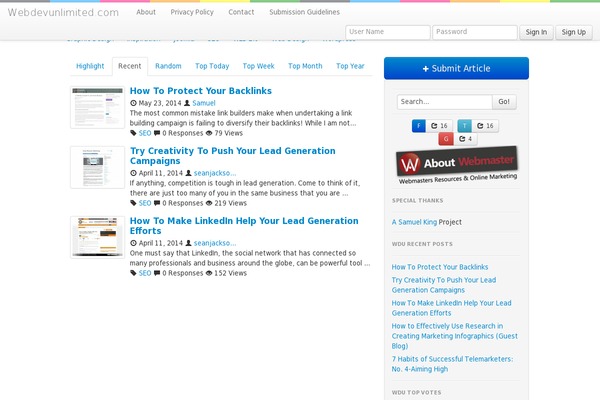The image size is (600, 400).
Task: Click Facebook share count 16
Action: tap(439, 126)
